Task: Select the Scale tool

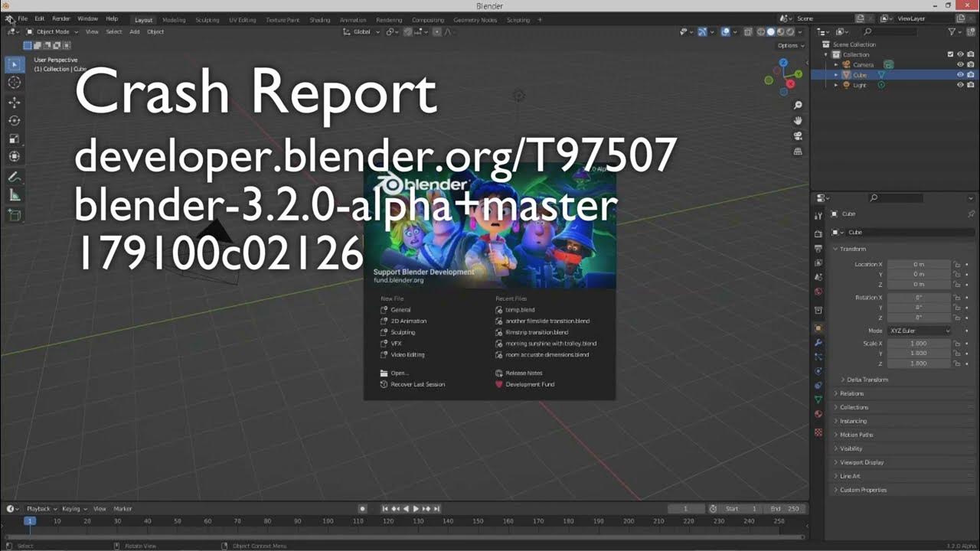Action: coord(15,139)
